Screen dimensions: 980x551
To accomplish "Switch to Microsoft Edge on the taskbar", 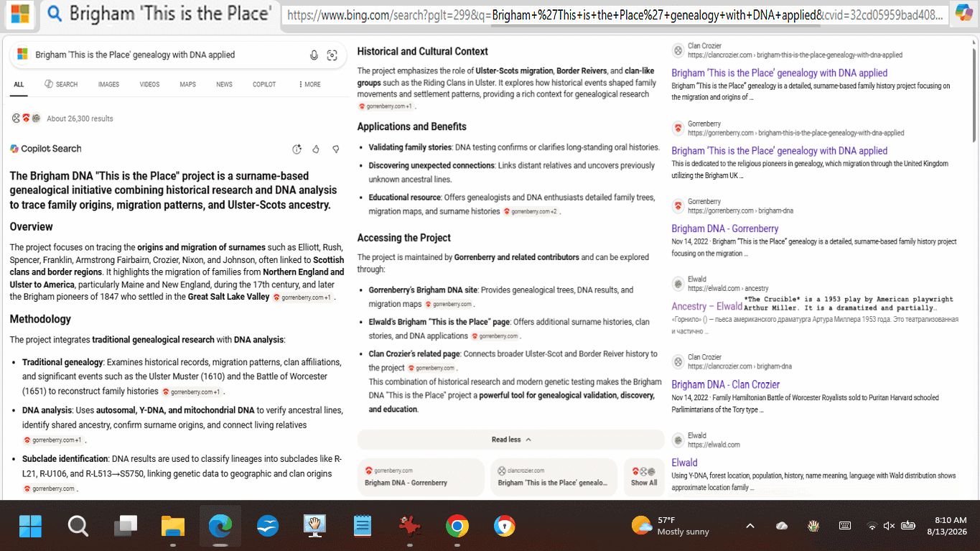I will [220, 527].
